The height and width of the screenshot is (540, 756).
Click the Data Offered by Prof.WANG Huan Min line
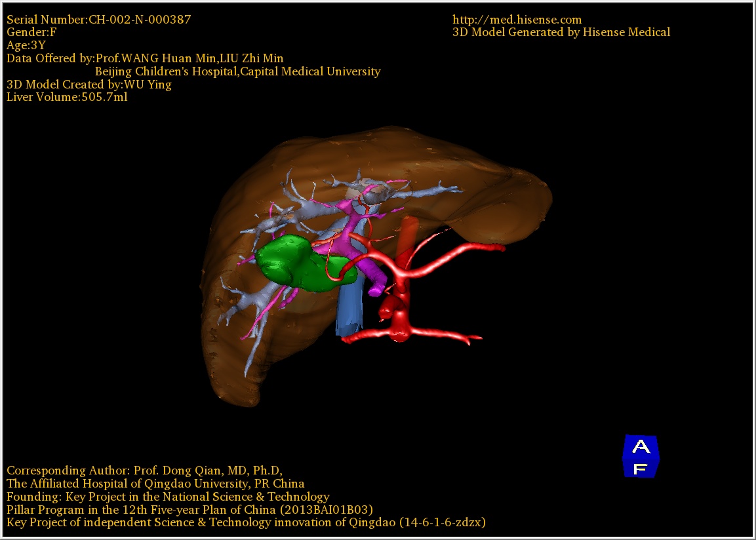coord(145,58)
